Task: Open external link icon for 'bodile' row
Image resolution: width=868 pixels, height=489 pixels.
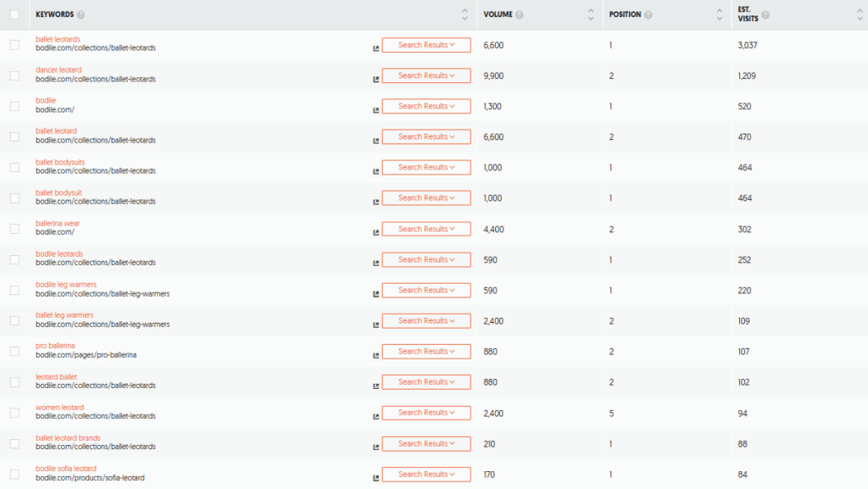Action: [376, 110]
